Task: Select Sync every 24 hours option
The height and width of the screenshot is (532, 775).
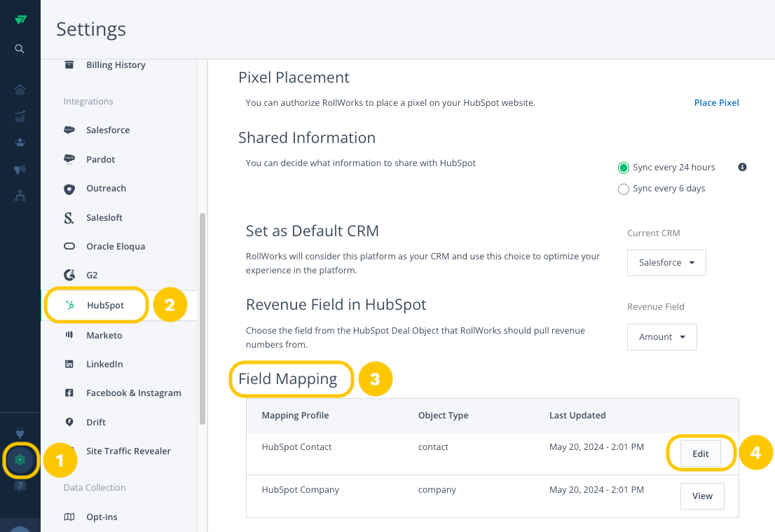Action: click(624, 168)
